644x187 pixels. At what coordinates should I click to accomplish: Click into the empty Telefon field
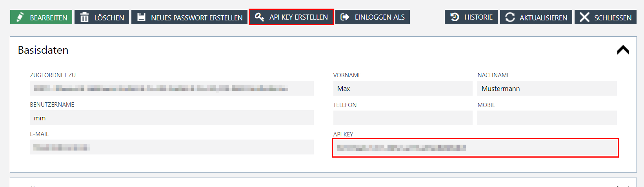pyautogui.click(x=402, y=118)
